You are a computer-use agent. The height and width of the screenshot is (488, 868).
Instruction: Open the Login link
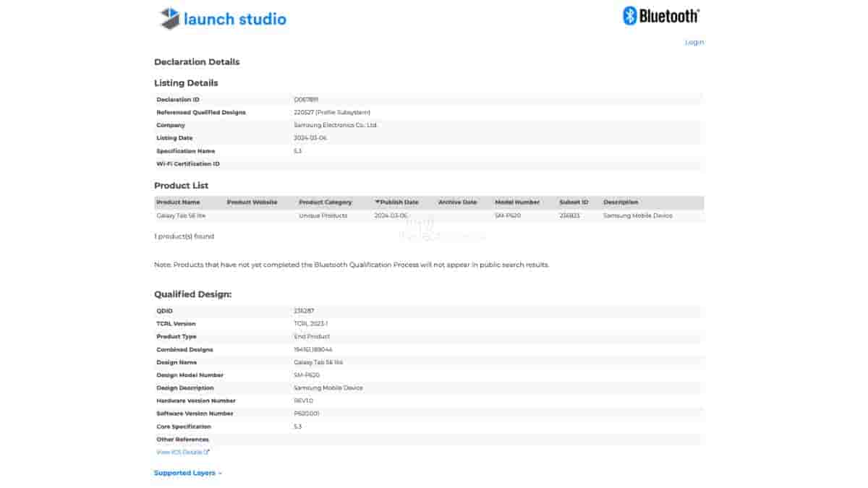(694, 42)
